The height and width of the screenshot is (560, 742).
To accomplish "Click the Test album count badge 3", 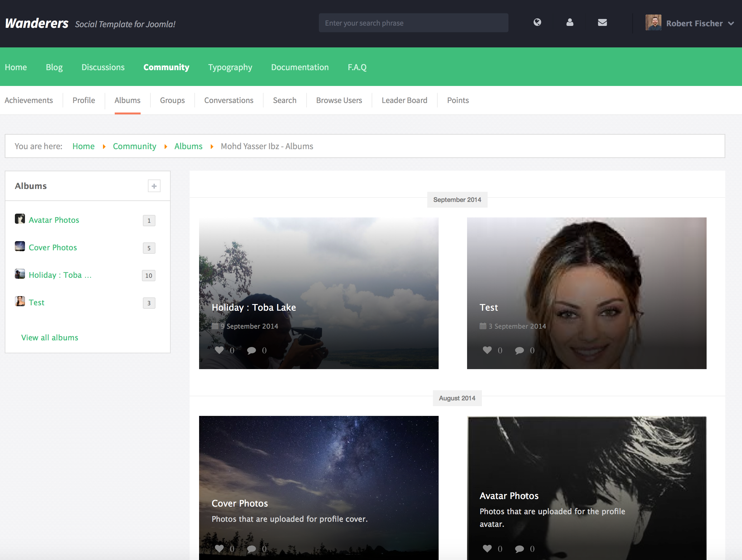I will (149, 303).
